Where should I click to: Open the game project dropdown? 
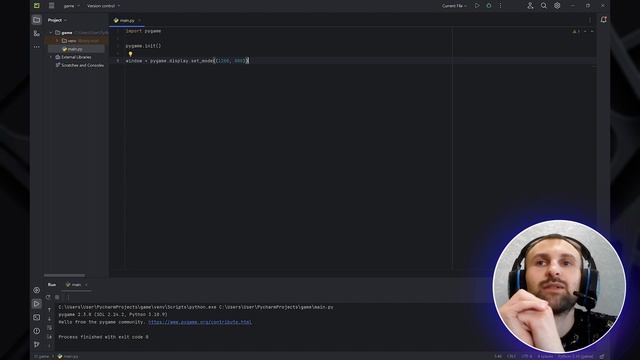(x=72, y=6)
